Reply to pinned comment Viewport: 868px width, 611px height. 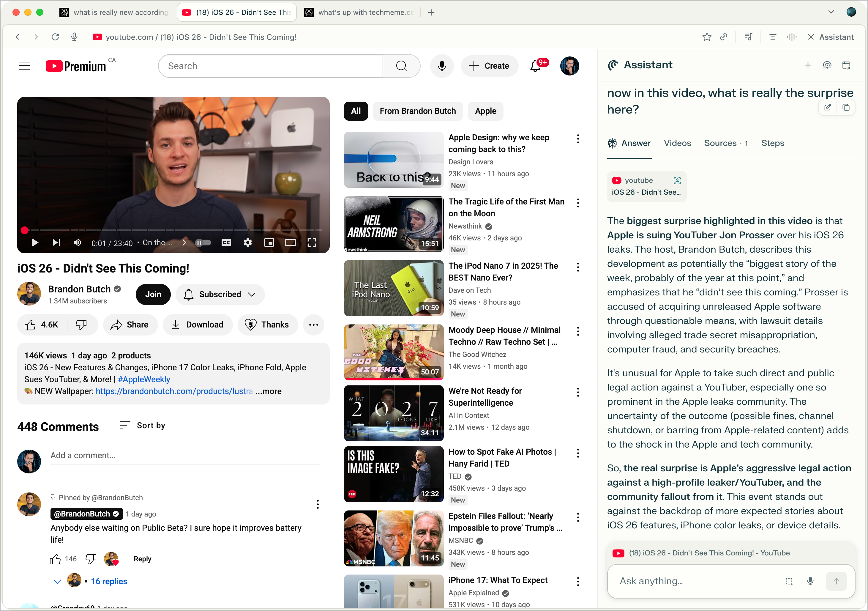(143, 559)
